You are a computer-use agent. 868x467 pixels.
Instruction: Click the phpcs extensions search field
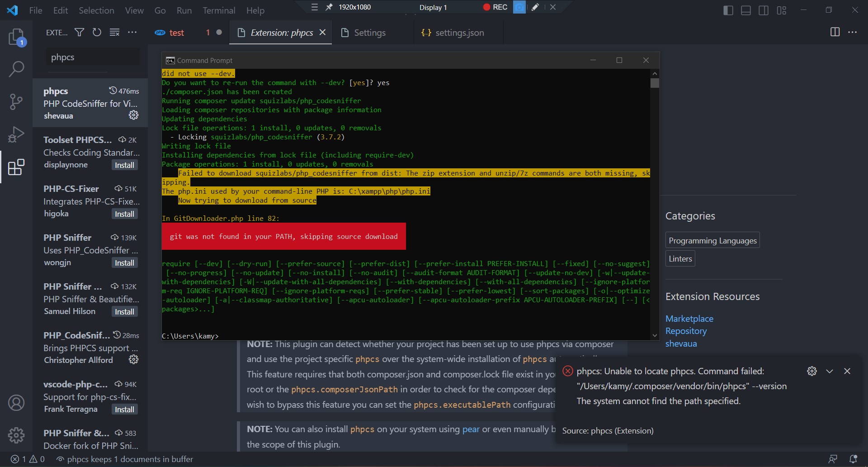point(93,57)
